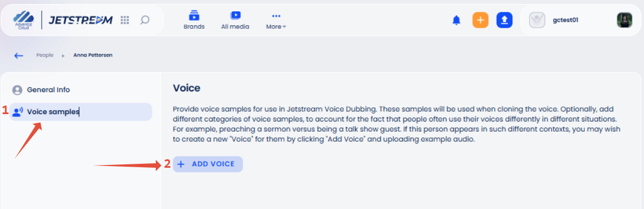The image size is (644, 209).
Task: Open the gctest01 account switcher
Action: [x=566, y=20]
